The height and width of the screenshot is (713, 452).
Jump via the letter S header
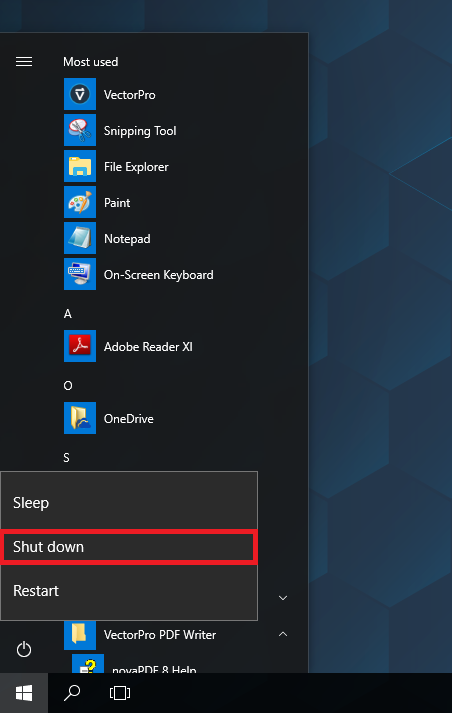click(66, 457)
